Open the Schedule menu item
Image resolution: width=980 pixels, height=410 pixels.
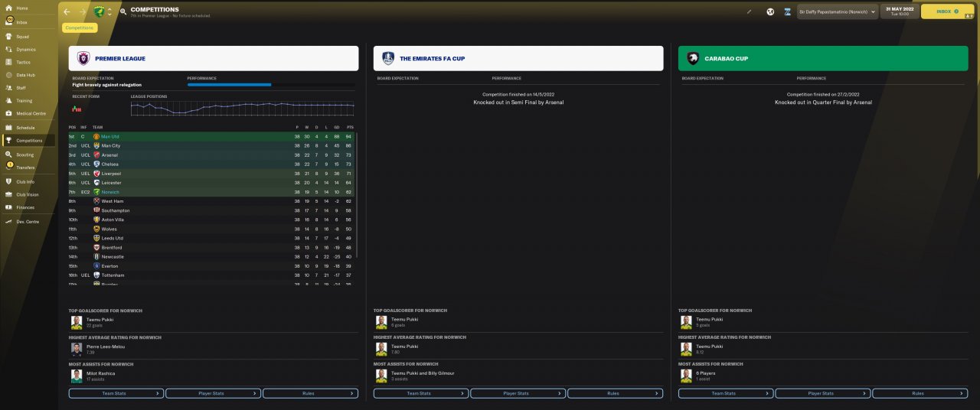tap(28, 128)
